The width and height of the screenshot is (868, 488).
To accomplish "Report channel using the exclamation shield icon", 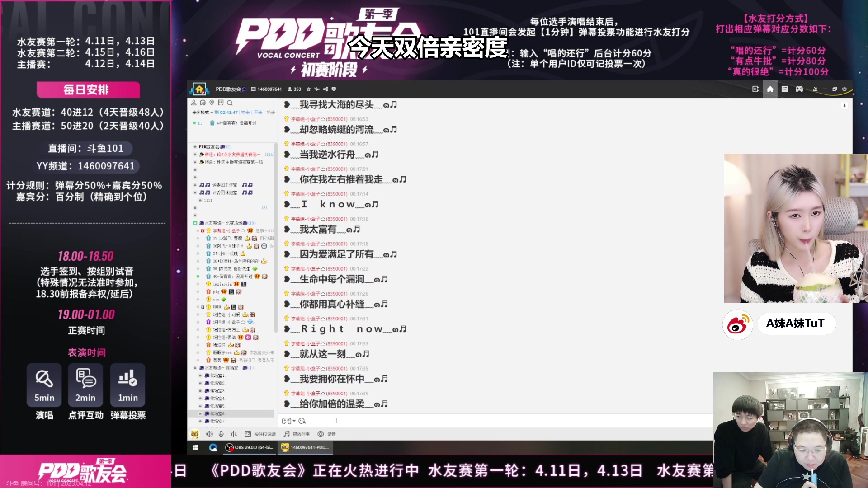I will click(334, 89).
